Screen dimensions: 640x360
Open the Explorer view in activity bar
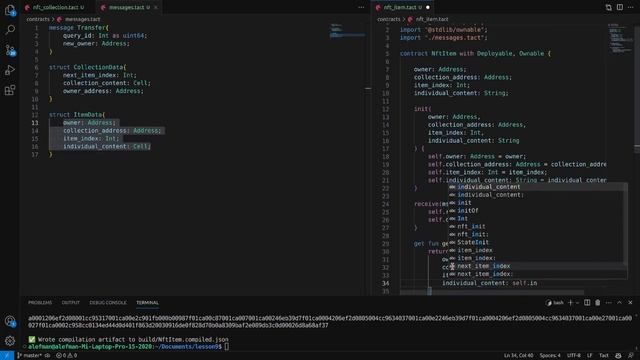tap(10, 10)
